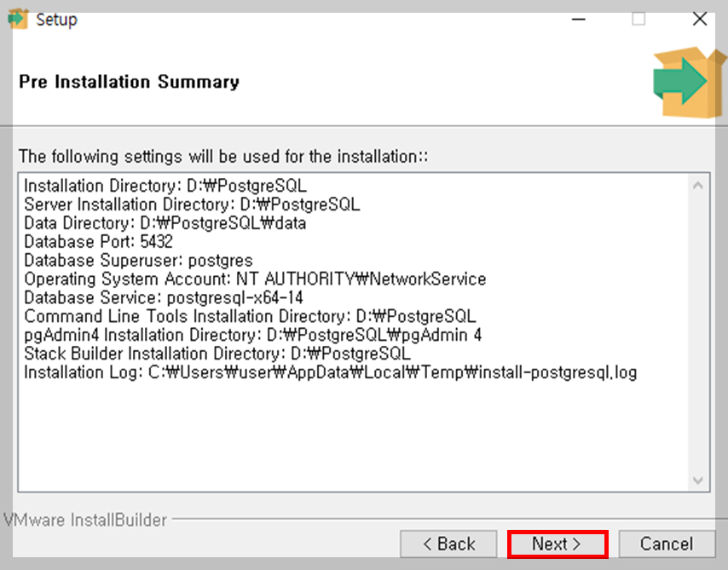Go back with the Back button
This screenshot has height=570, width=728.
tap(448, 544)
